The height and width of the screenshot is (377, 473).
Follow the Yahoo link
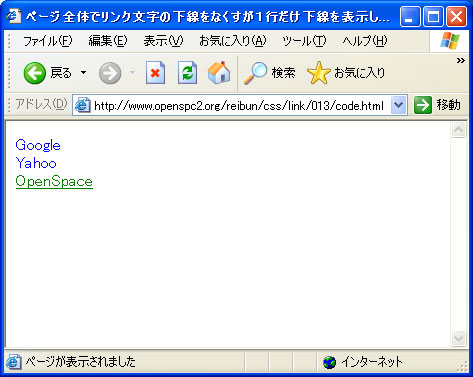tap(36, 163)
